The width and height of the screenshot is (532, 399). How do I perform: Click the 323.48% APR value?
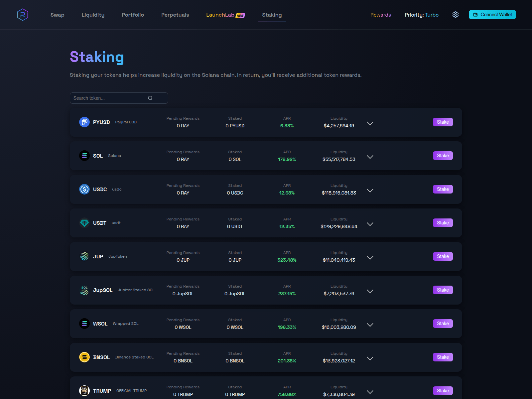tap(287, 260)
